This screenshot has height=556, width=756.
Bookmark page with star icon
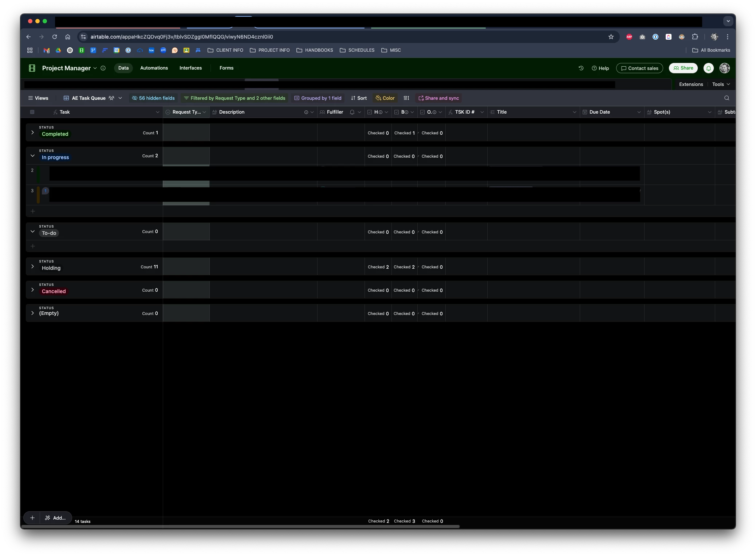pyautogui.click(x=611, y=37)
